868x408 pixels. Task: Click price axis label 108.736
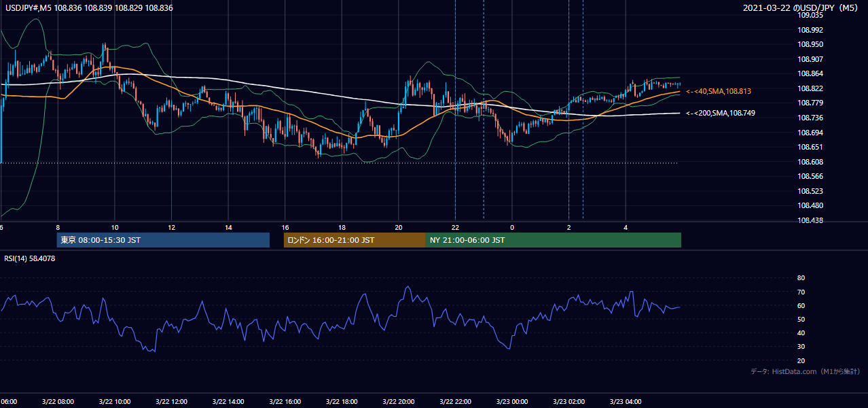tap(812, 118)
